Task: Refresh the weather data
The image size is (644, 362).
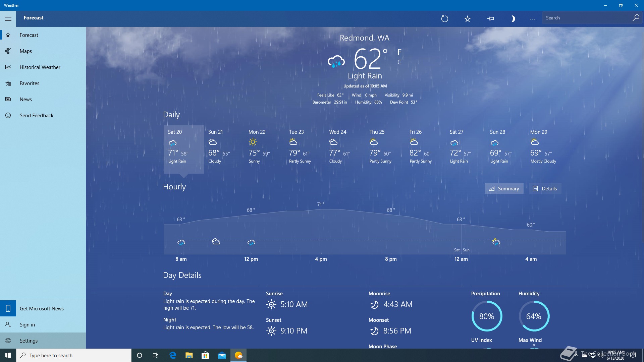Action: point(445,19)
